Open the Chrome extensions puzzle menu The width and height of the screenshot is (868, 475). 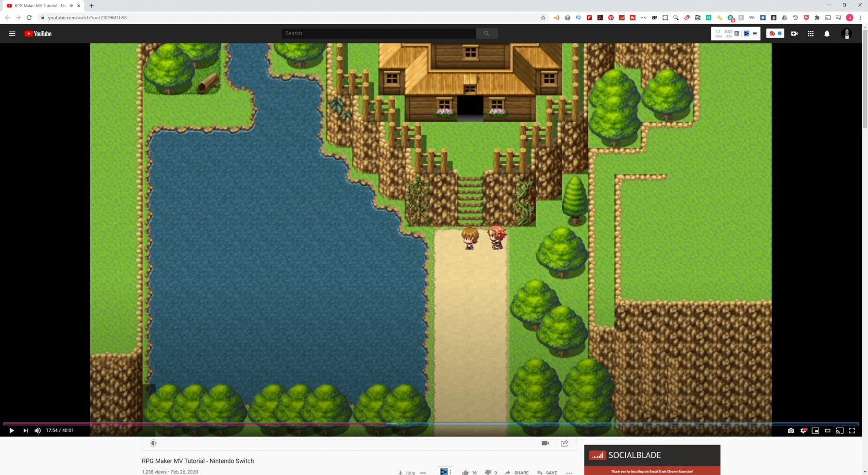(x=817, y=17)
